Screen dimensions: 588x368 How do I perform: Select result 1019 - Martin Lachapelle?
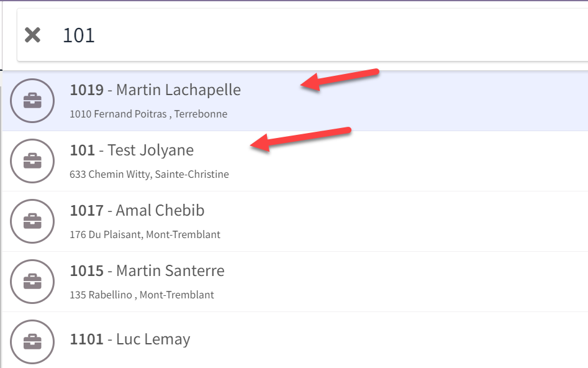pos(295,101)
